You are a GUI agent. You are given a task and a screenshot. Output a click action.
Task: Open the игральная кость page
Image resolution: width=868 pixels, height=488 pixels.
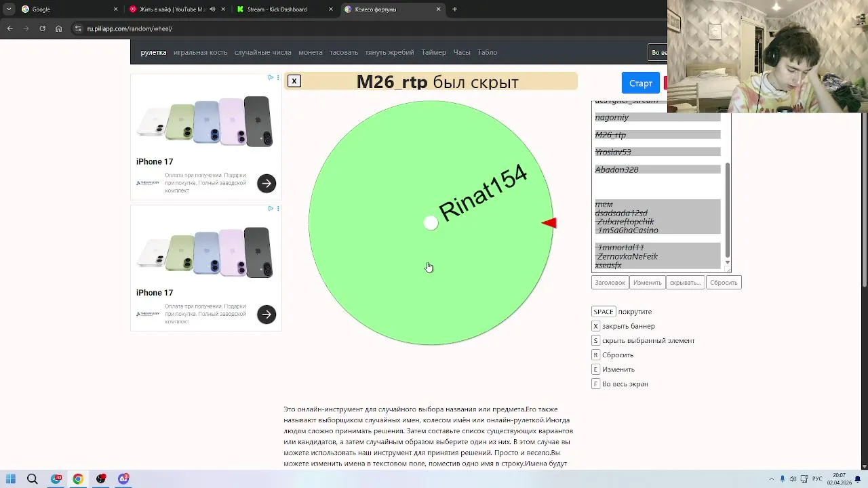200,52
